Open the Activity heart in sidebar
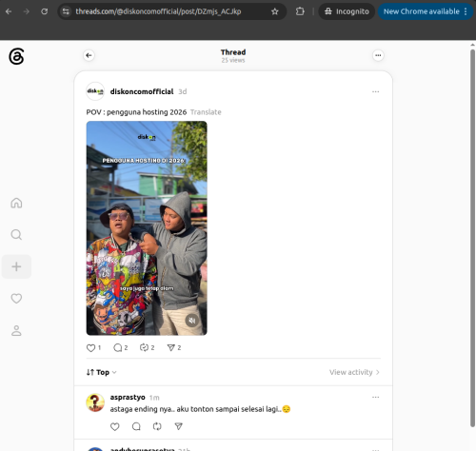The width and height of the screenshot is (476, 451). point(16,299)
